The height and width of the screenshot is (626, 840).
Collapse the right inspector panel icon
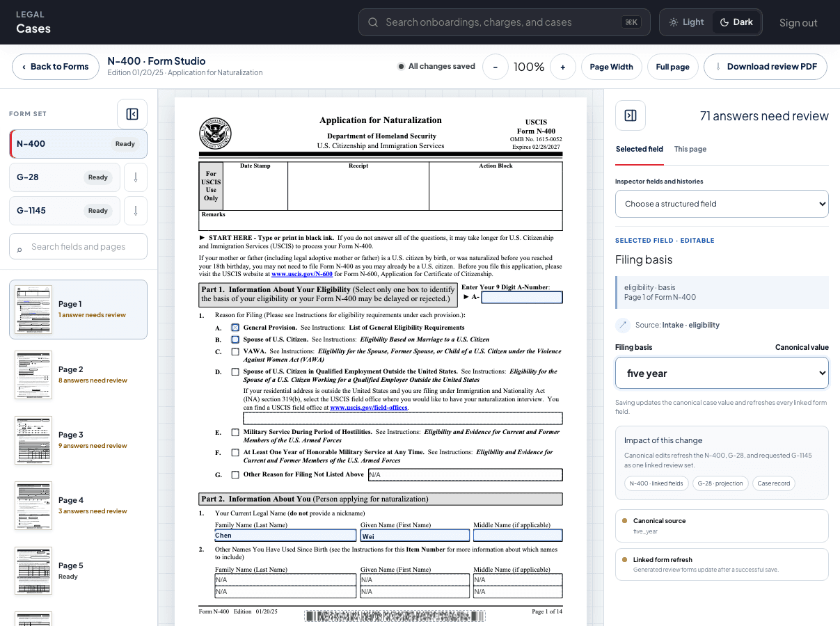[631, 115]
